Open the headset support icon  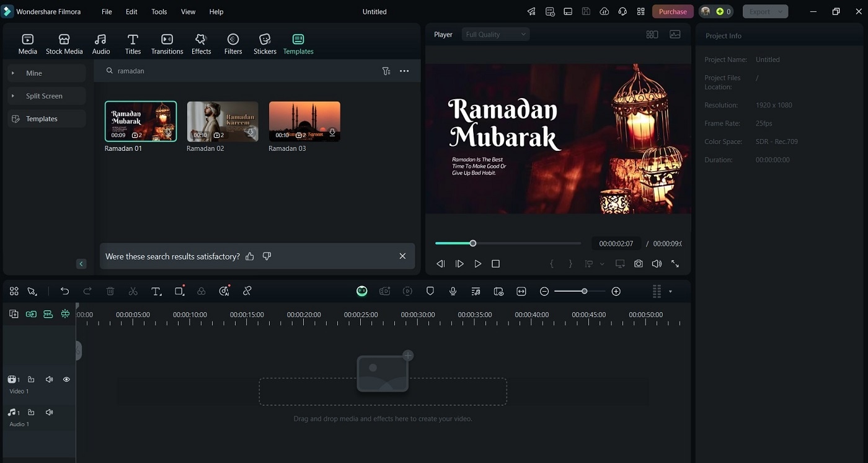622,12
